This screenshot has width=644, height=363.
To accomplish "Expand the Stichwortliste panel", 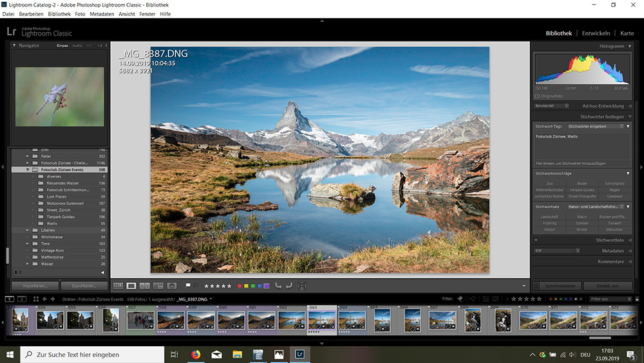I will tap(630, 240).
